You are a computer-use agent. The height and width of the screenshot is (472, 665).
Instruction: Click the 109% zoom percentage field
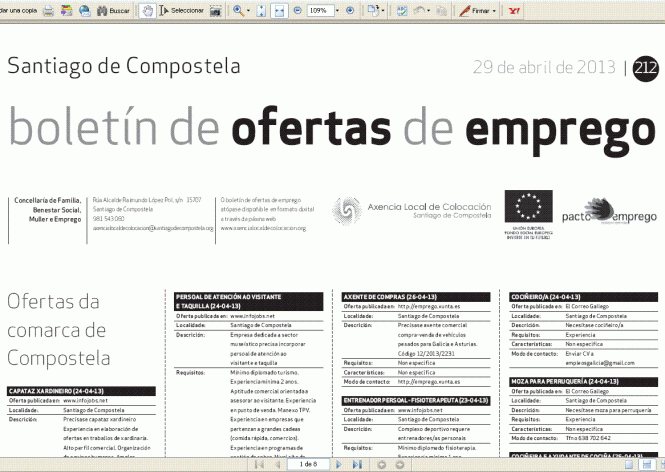click(320, 11)
